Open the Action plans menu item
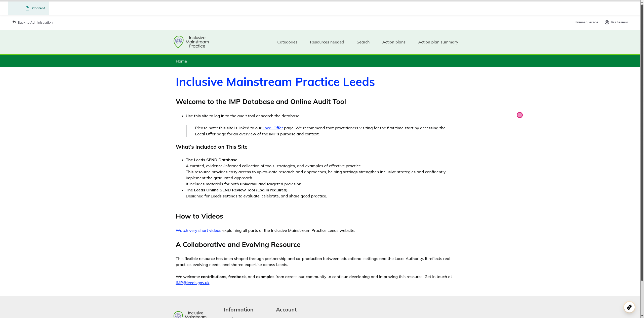This screenshot has height=318, width=644. 394,42
